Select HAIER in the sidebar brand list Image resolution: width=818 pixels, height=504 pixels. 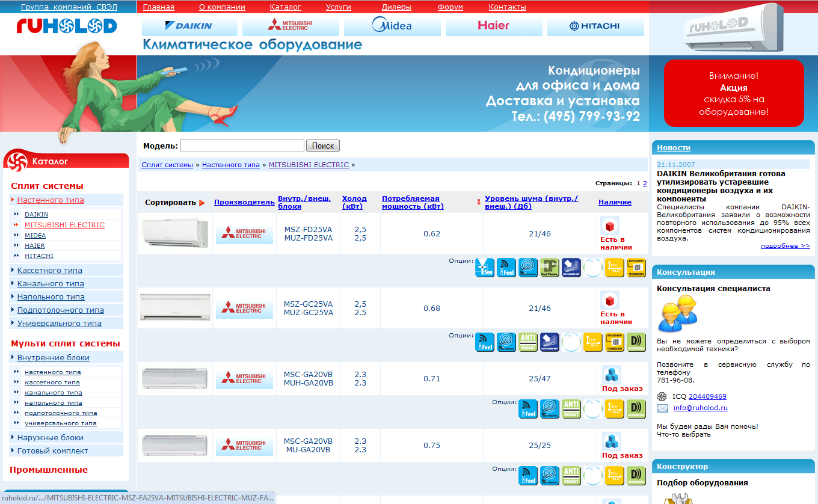[x=34, y=246]
